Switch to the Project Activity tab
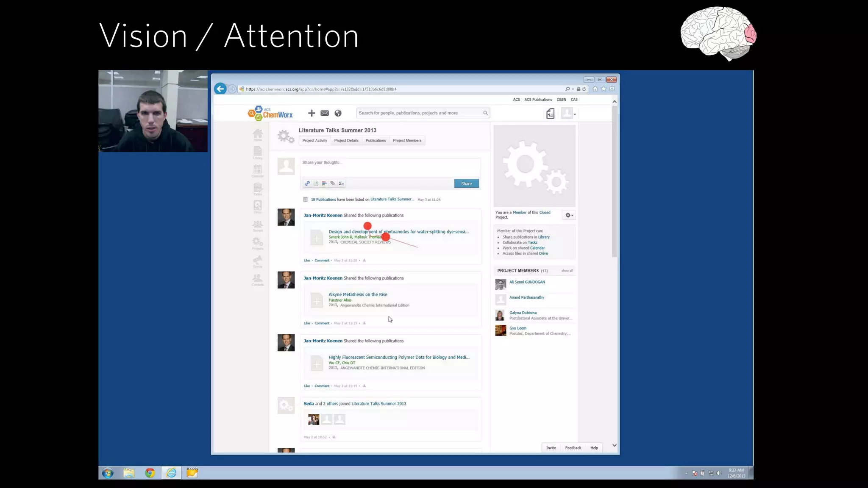This screenshot has width=868, height=488. tap(314, 141)
